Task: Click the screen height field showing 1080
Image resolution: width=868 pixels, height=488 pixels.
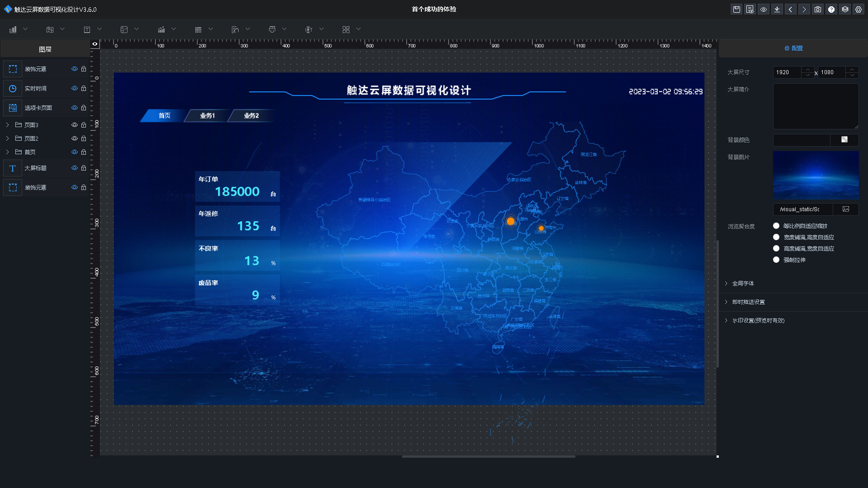Action: 832,72
